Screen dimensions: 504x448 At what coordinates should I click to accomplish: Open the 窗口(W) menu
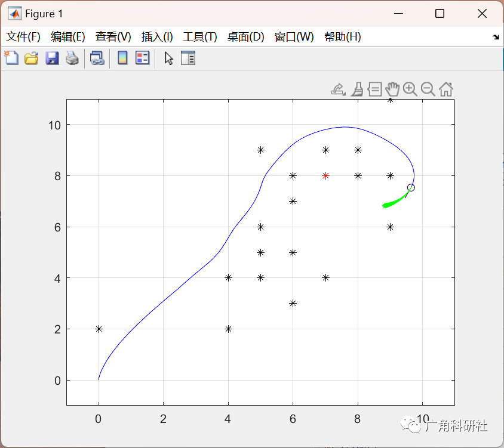click(294, 37)
